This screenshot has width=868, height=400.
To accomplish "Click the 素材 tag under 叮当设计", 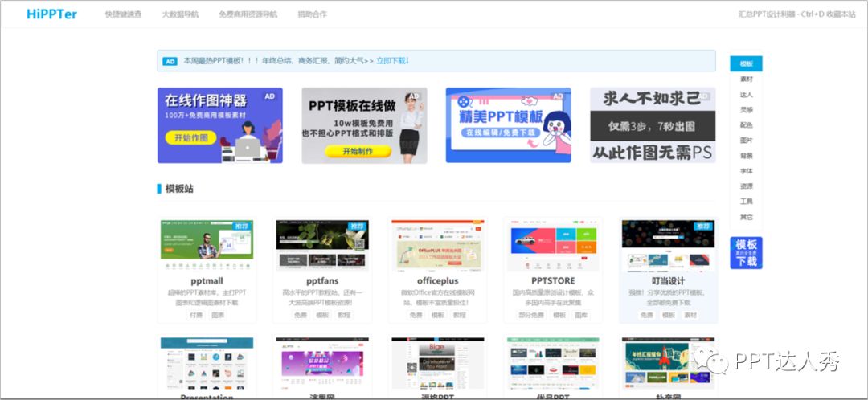I will tap(690, 315).
